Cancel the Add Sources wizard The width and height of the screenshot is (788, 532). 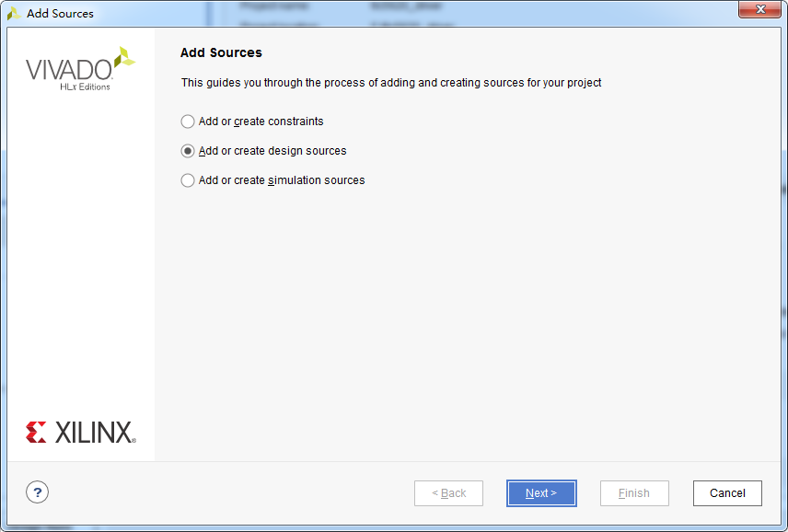coord(727,493)
